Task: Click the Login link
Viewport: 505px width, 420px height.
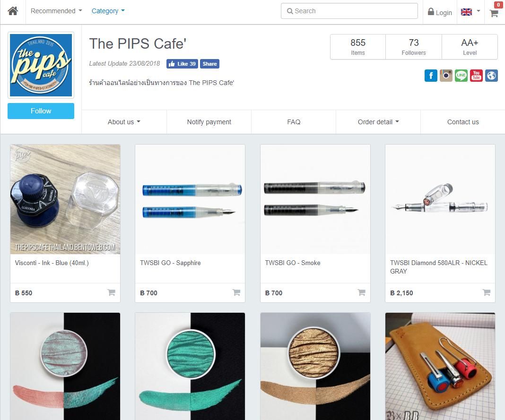Action: pyautogui.click(x=440, y=12)
